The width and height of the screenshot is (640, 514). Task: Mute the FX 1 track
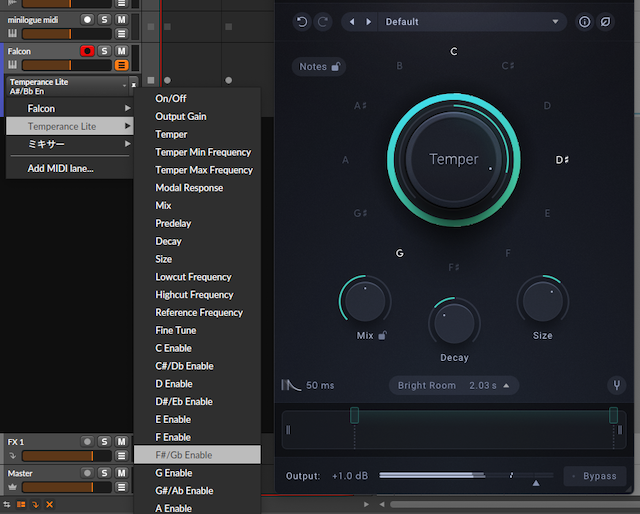click(x=121, y=442)
